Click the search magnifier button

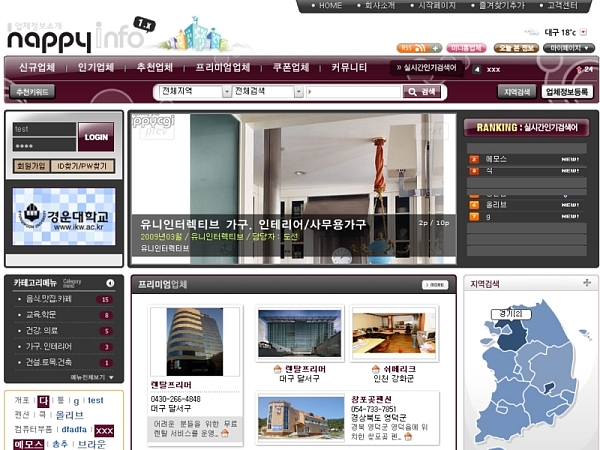tap(422, 91)
